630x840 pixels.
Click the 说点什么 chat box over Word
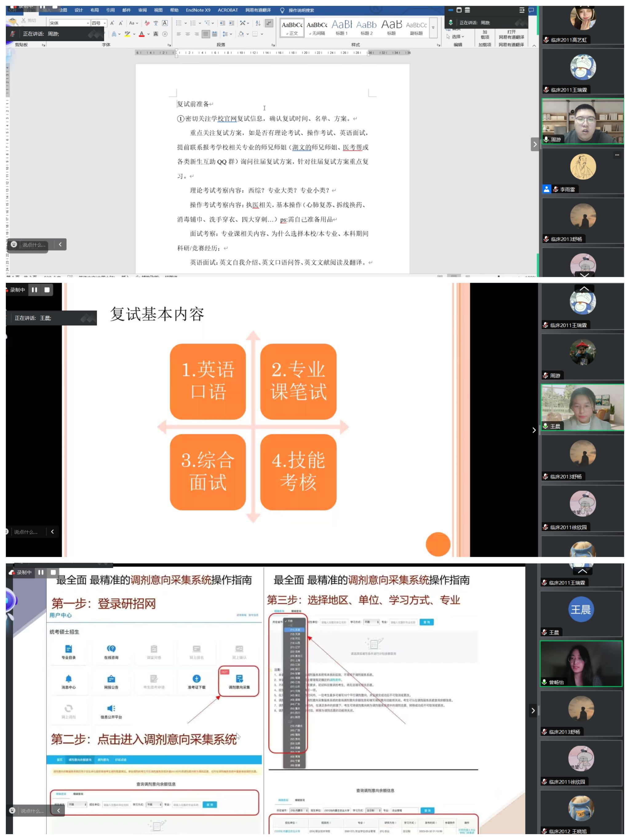(34, 245)
